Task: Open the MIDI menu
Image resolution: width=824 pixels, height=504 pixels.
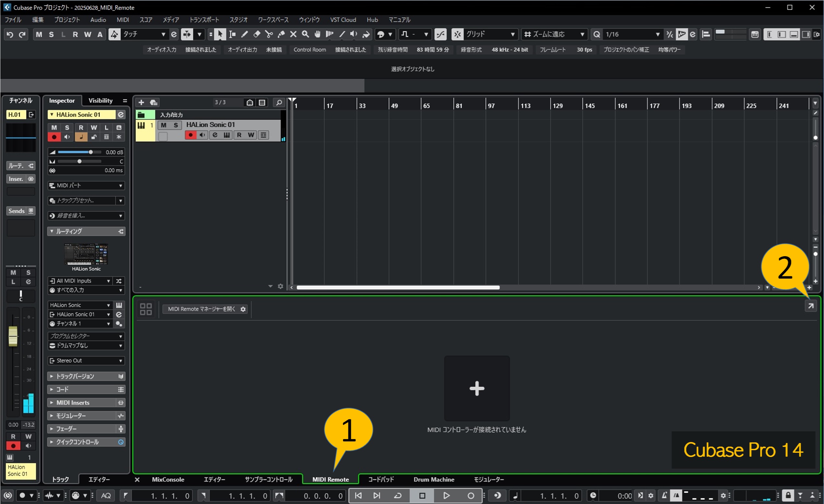Action: tap(123, 20)
